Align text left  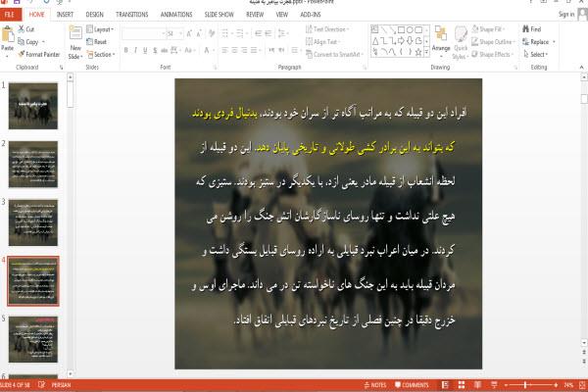224,50
